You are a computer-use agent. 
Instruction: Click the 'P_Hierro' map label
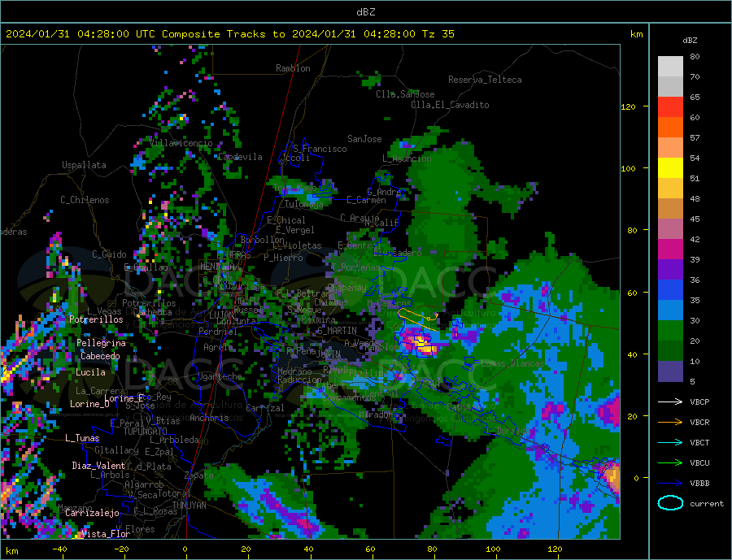[x=283, y=258]
